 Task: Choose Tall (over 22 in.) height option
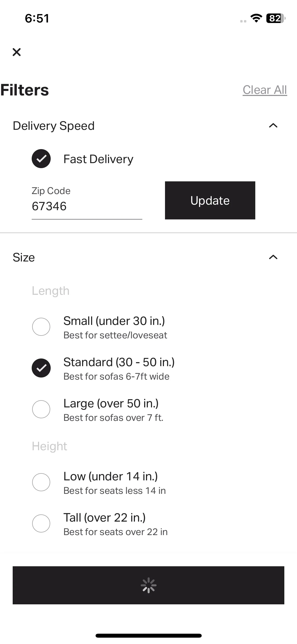[x=41, y=523]
